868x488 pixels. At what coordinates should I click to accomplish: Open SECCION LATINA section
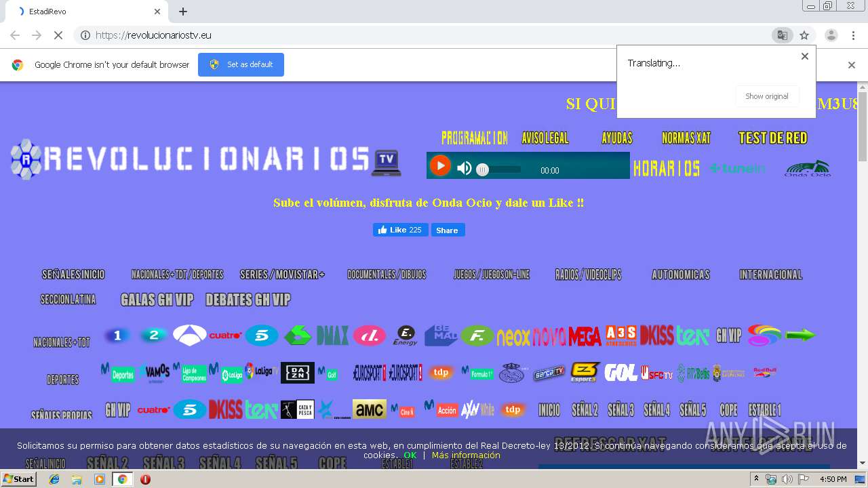point(68,300)
